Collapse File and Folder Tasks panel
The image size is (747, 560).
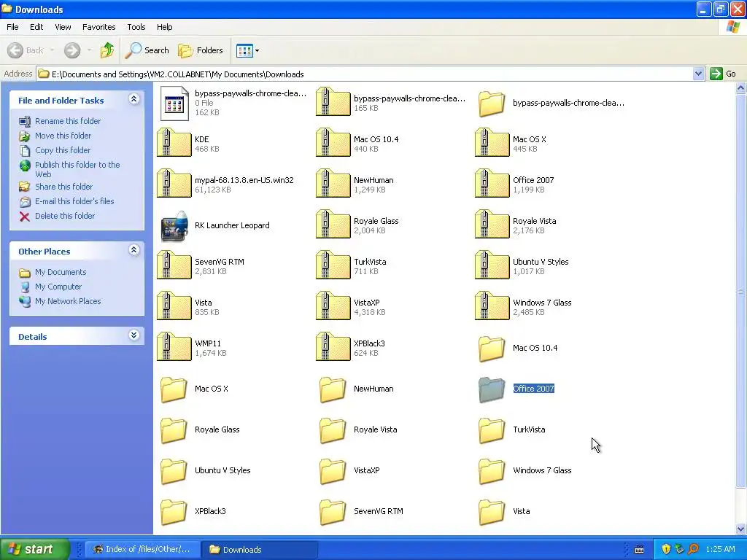(134, 99)
